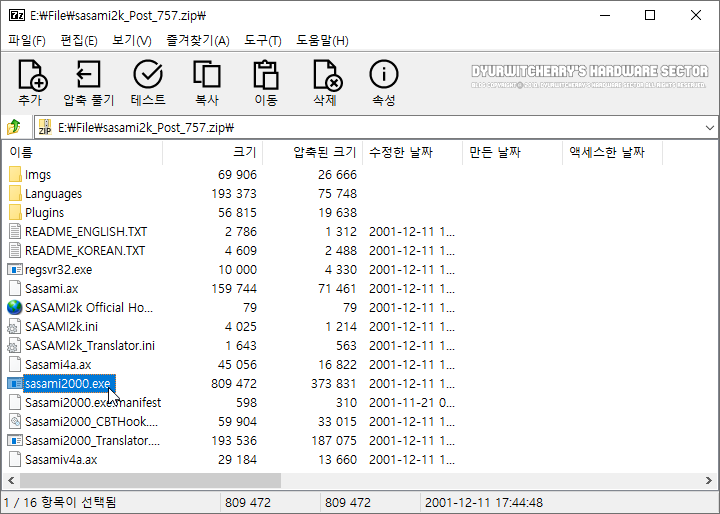Click the Sasami4a.ax file icon
720x514 pixels.
[x=15, y=364]
